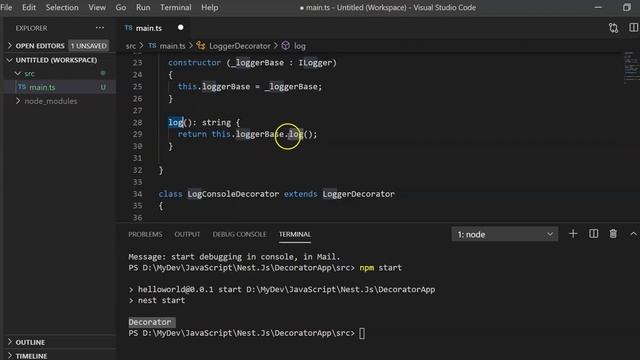Click the ILogger type on line 23
The height and width of the screenshot is (360, 640).
pyautogui.click(x=315, y=63)
